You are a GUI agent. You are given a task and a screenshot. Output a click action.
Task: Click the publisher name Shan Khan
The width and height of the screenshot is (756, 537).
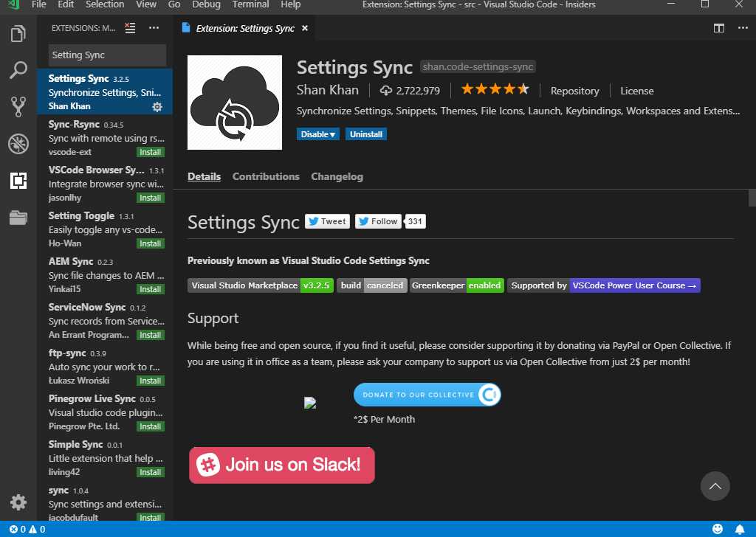point(327,90)
